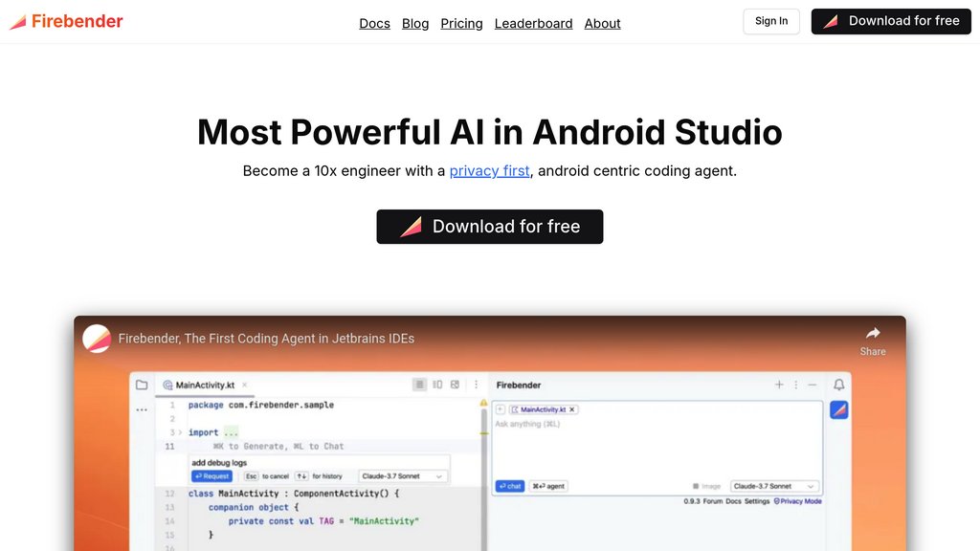Image resolution: width=980 pixels, height=551 pixels.
Task: Click the large hero Download for free button
Action: 490,227
